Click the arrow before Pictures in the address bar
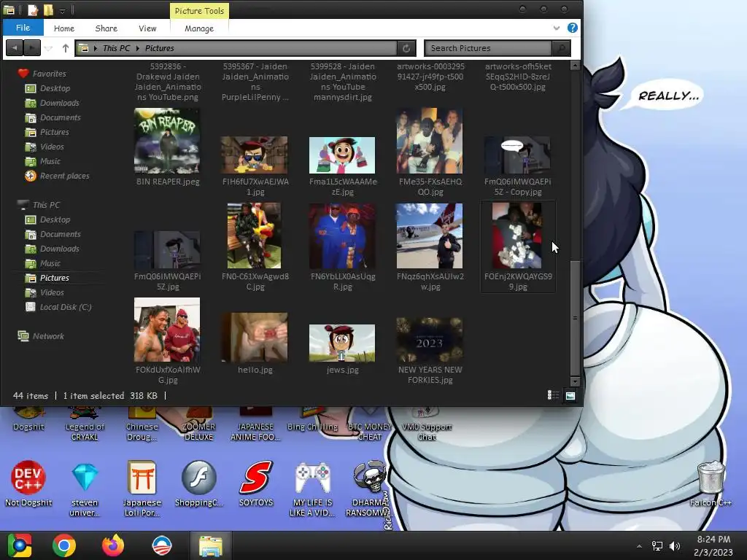This screenshot has height=560, width=747. click(x=138, y=48)
